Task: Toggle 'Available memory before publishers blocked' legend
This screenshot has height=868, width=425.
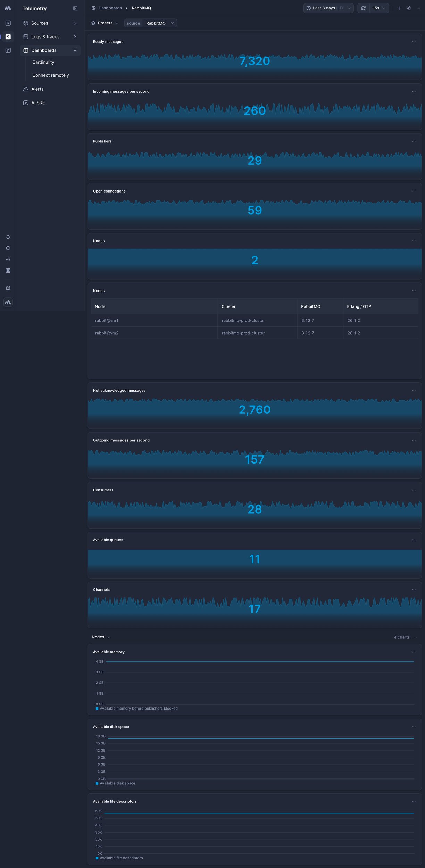Action: (139, 709)
